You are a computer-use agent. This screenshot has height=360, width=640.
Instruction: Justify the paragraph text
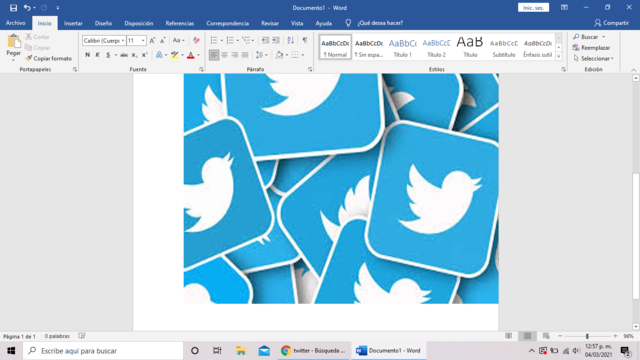click(x=245, y=55)
